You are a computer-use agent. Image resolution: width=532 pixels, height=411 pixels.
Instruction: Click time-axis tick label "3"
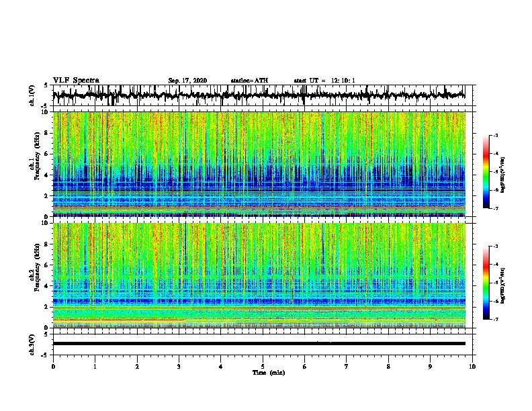pos(179,367)
